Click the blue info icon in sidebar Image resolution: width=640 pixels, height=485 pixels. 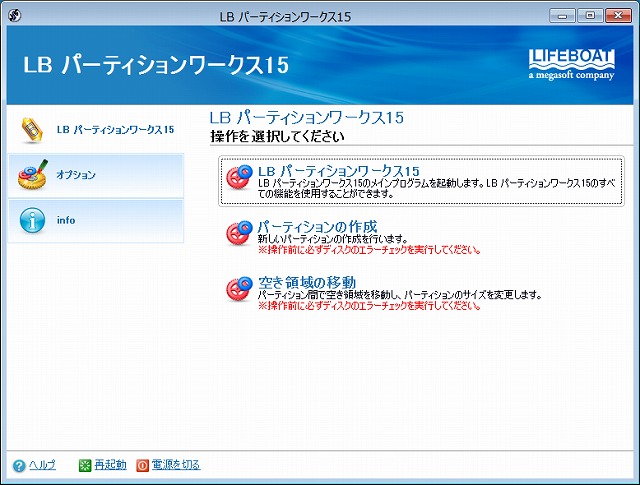32,220
